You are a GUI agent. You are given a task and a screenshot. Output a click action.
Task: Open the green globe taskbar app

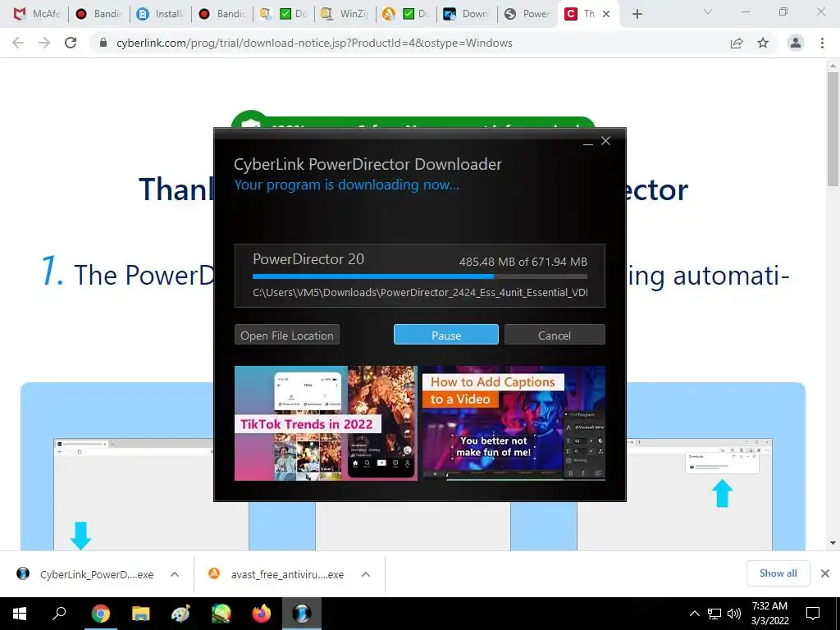coord(221,614)
